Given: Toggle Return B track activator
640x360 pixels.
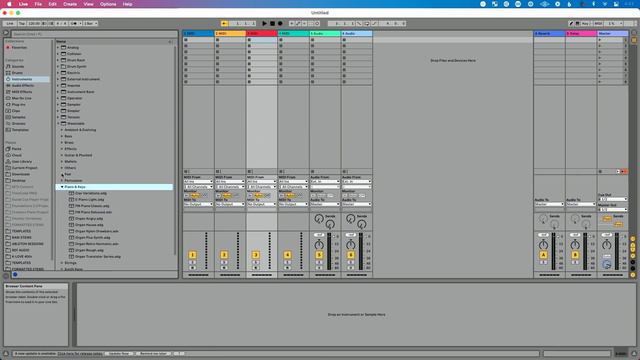Looking at the screenshot, I should coord(575,255).
